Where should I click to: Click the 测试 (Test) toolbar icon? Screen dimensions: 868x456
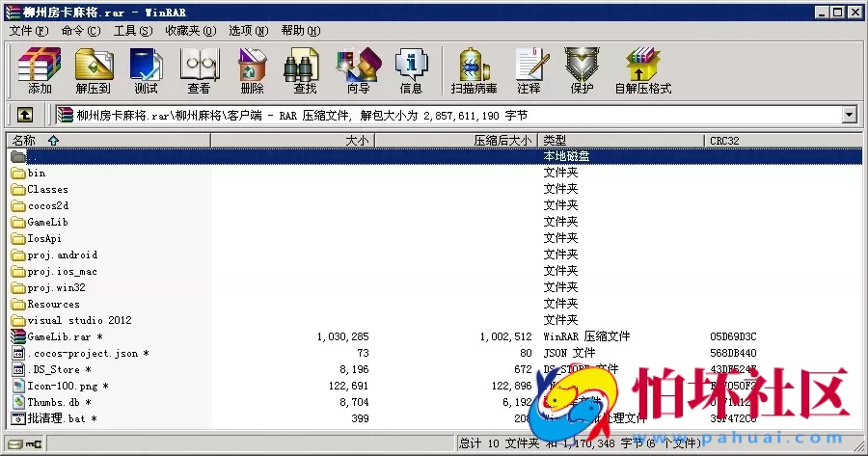click(x=147, y=70)
